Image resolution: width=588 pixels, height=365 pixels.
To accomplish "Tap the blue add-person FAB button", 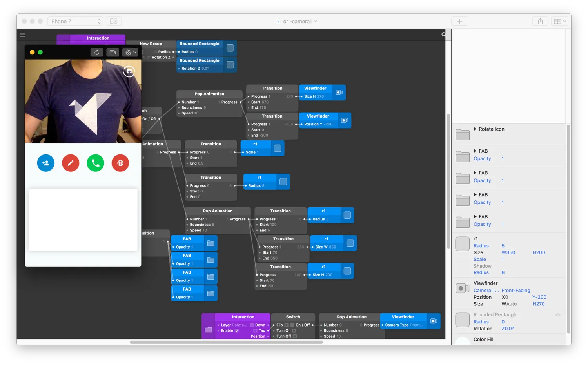I will 46,163.
